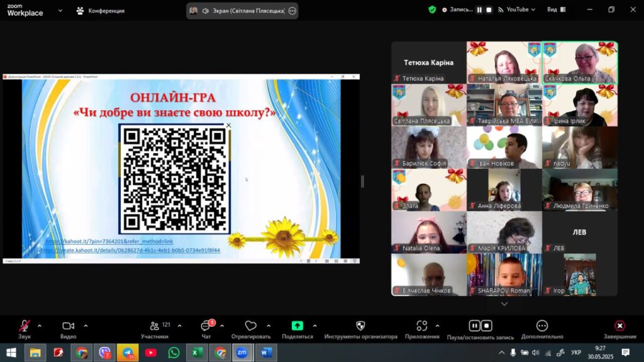Show hidden tray icons arrow
The height and width of the screenshot is (362, 644).
(x=501, y=353)
